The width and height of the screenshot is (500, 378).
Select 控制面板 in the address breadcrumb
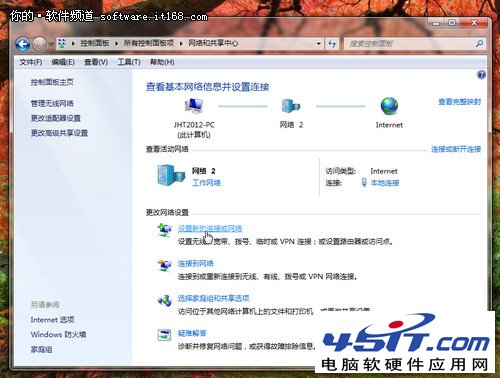coord(95,43)
